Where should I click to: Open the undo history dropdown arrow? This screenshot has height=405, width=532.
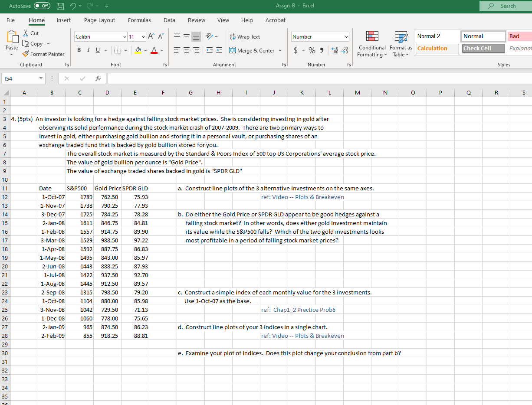81,6
